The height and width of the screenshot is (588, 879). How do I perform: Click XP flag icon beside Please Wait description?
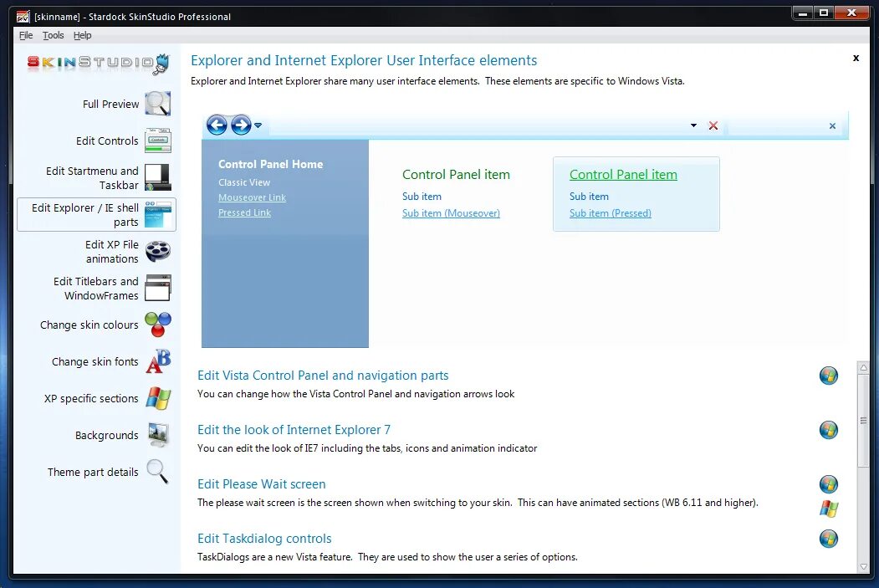coord(829,509)
